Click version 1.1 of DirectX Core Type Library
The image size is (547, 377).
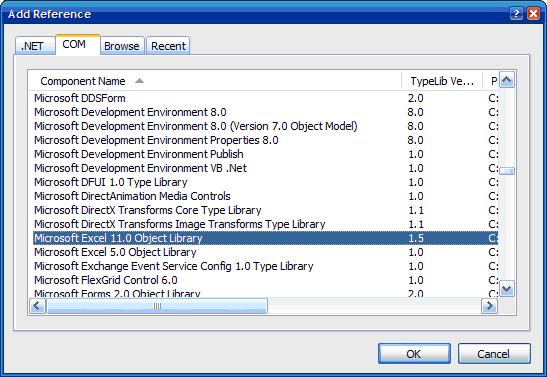416,210
